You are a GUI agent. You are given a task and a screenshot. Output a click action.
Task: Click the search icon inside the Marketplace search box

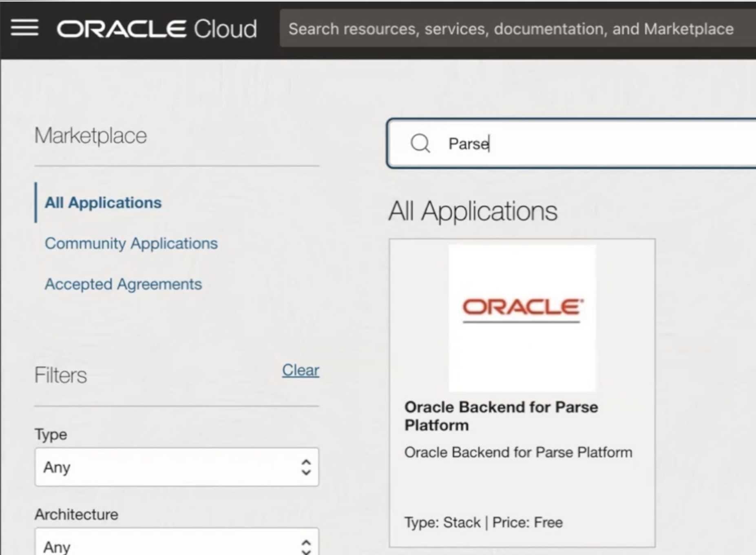click(420, 144)
